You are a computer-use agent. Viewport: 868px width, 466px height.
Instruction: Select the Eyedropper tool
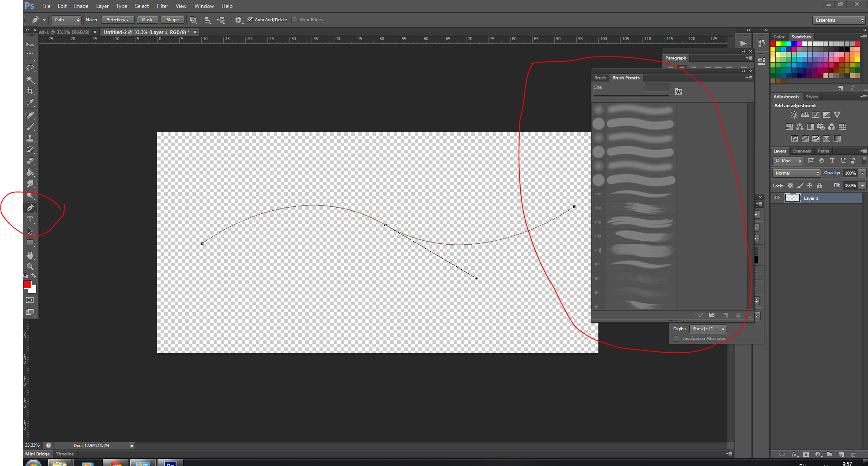30,102
